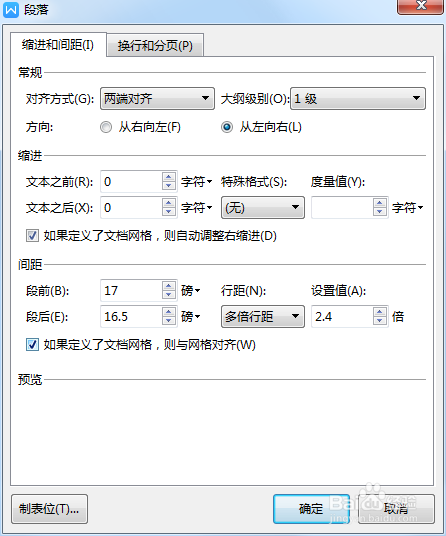Increase 段后 spacing with up arrow
446x536 pixels.
[169, 312]
